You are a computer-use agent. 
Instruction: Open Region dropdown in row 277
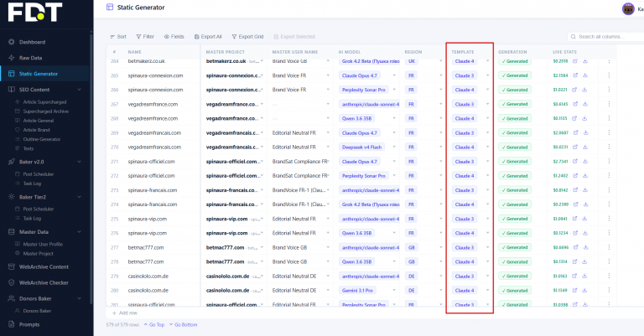pos(441,247)
